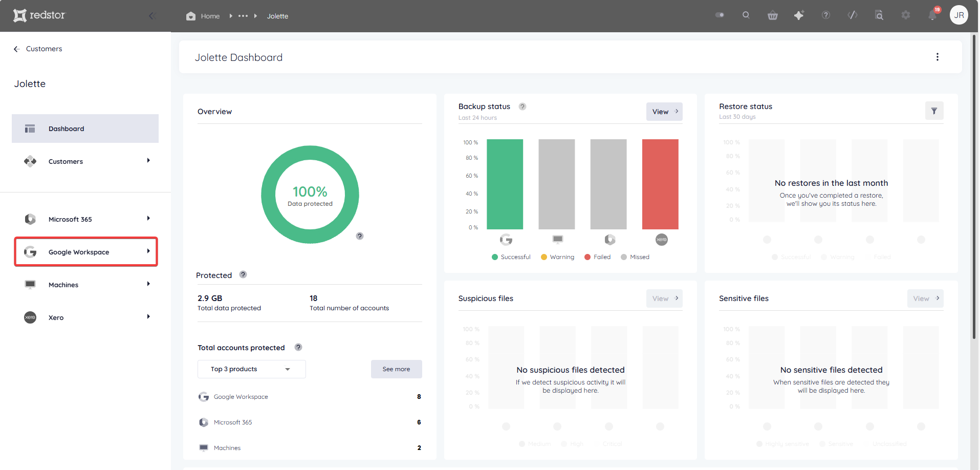The image size is (980, 470).
Task: Select Dashboard in the sidebar
Action: (85, 129)
